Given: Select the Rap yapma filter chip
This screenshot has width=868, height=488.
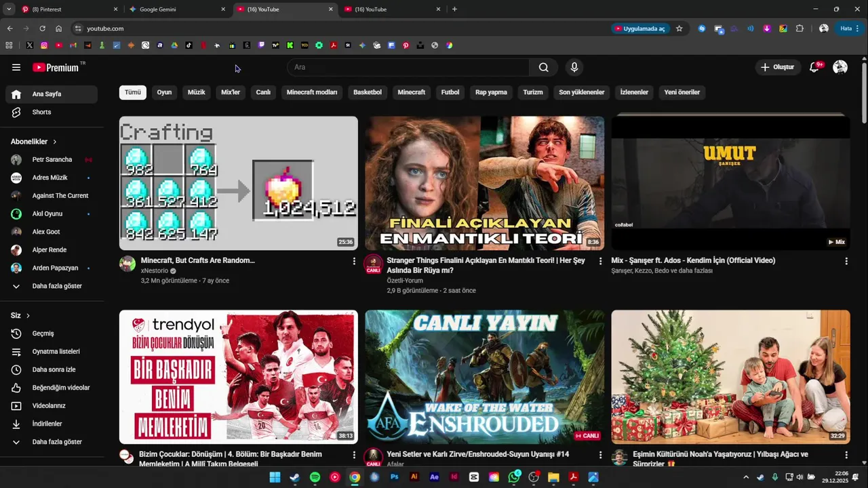Looking at the screenshot, I should point(491,92).
